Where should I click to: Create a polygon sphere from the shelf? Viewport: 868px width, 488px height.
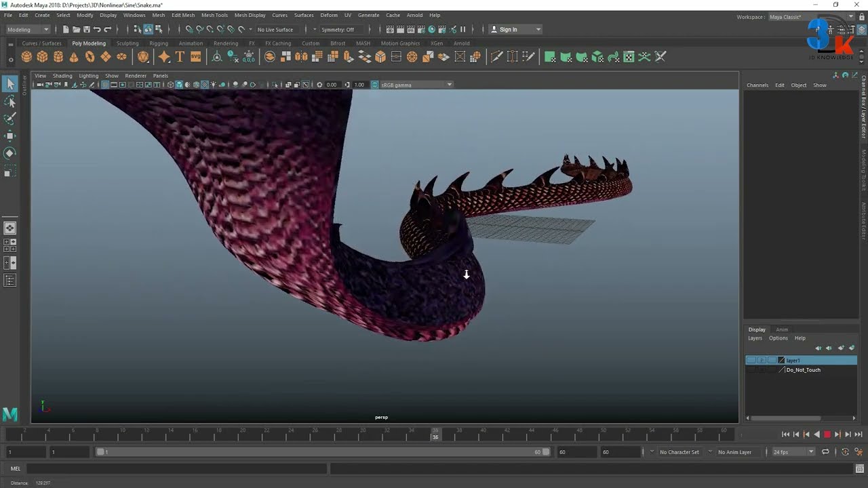(26, 57)
